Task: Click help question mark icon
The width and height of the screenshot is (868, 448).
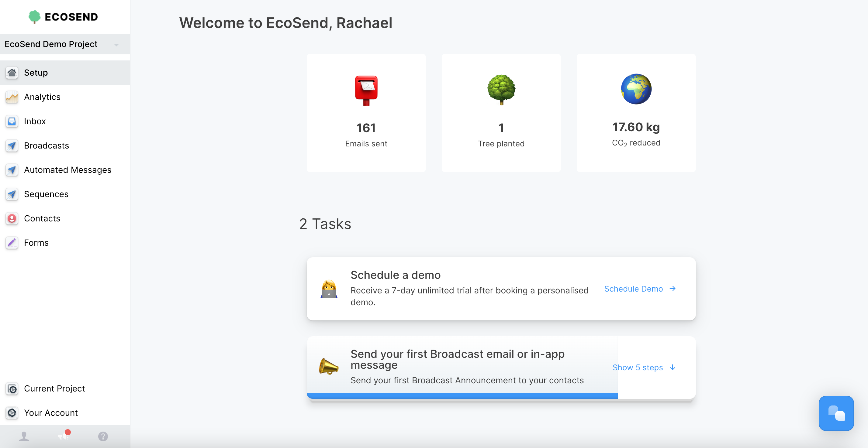Action: pyautogui.click(x=103, y=436)
